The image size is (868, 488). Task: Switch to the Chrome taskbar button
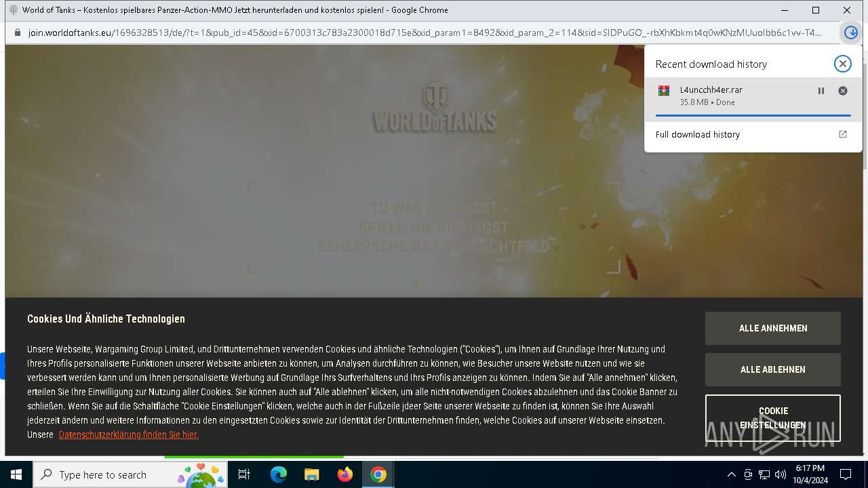coord(378,474)
